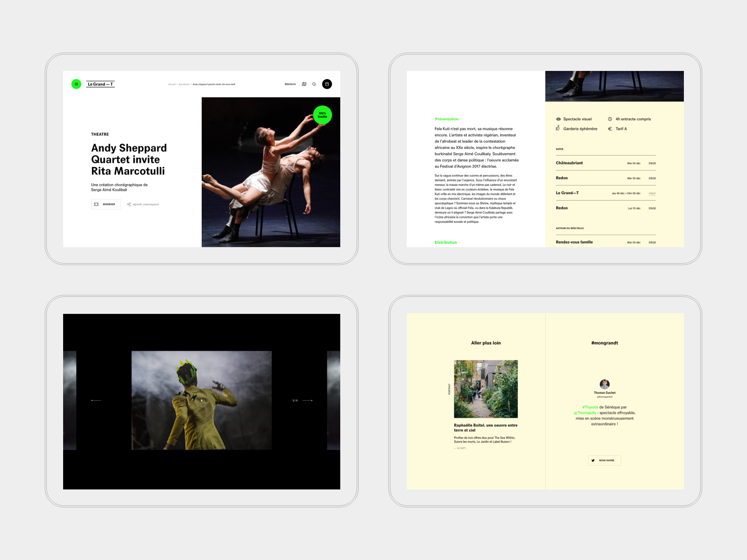Click Spectacles breadcrumb link
The image size is (747, 560).
click(x=184, y=84)
